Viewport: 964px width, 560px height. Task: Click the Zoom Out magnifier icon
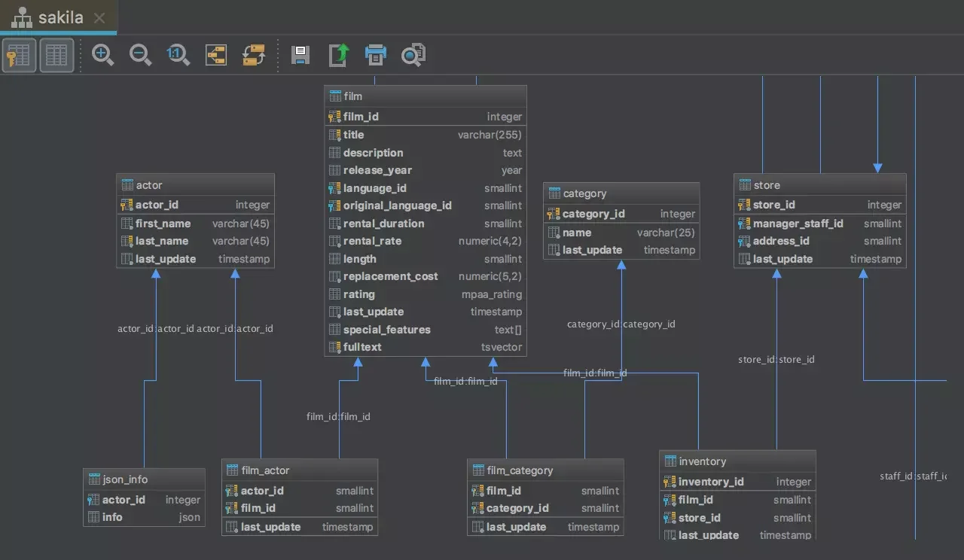(x=140, y=55)
